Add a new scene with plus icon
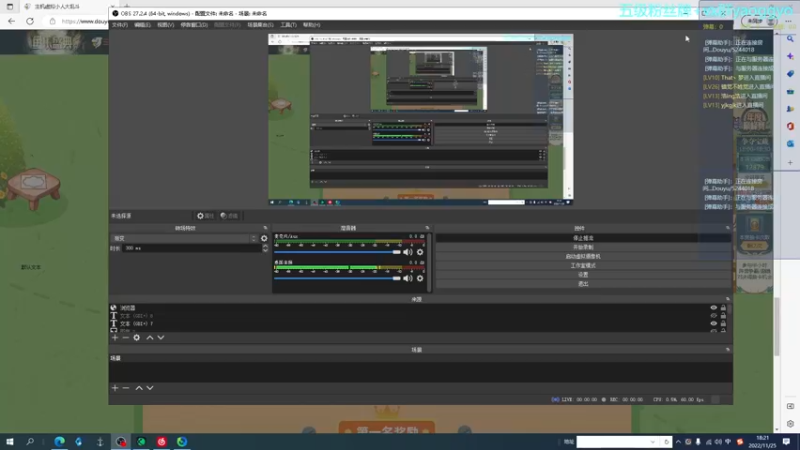Viewport: 800px width, 450px height. [x=115, y=388]
